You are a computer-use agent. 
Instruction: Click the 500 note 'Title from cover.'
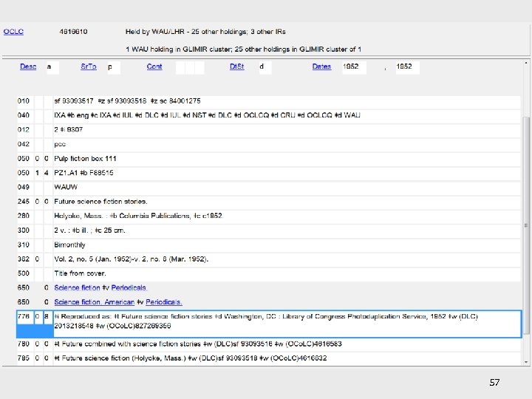point(80,273)
